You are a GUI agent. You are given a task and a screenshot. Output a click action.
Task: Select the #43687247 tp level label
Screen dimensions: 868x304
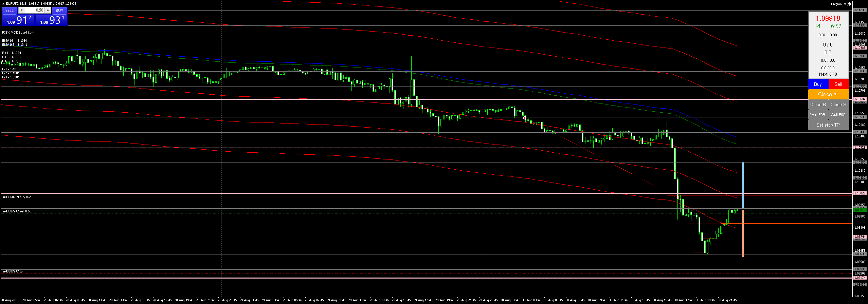pyautogui.click(x=13, y=271)
